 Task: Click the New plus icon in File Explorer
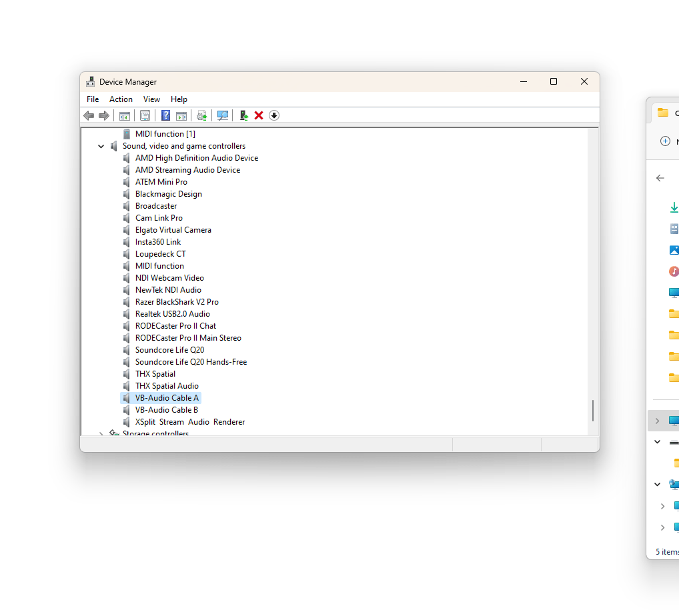coord(665,141)
